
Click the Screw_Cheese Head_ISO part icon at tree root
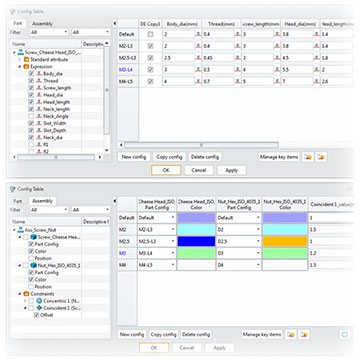(x=20, y=53)
